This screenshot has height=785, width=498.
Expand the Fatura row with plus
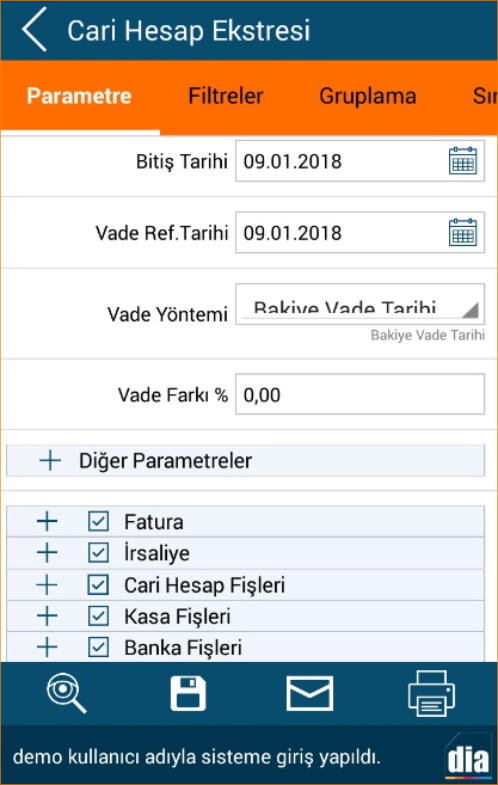click(x=47, y=522)
